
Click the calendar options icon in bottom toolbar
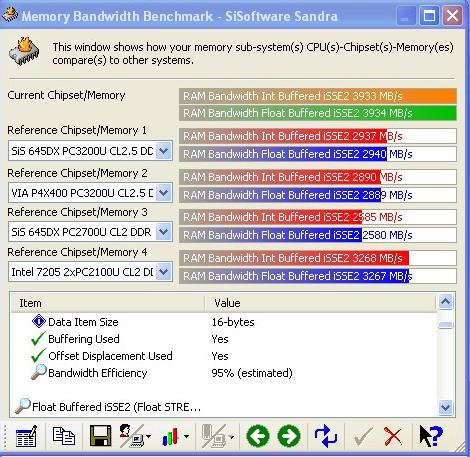26,436
